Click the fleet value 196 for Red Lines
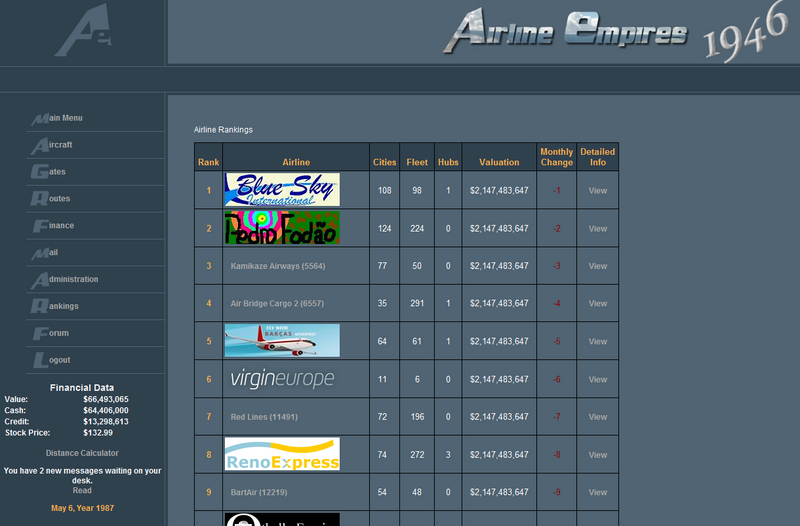This screenshot has width=800, height=526. [417, 417]
